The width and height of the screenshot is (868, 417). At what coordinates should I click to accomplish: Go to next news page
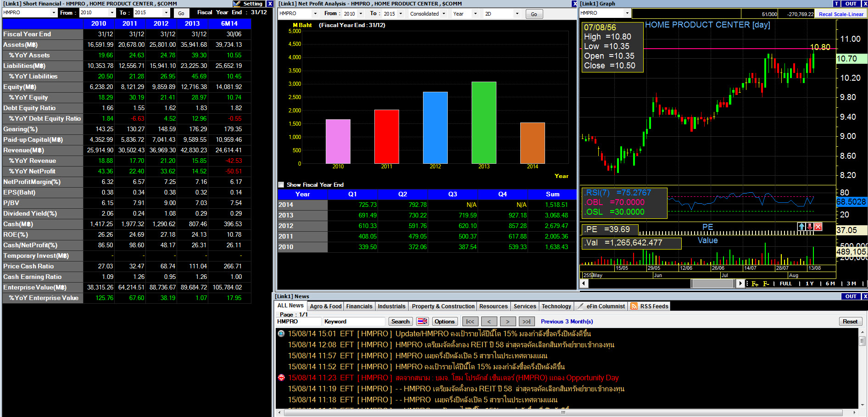507,322
